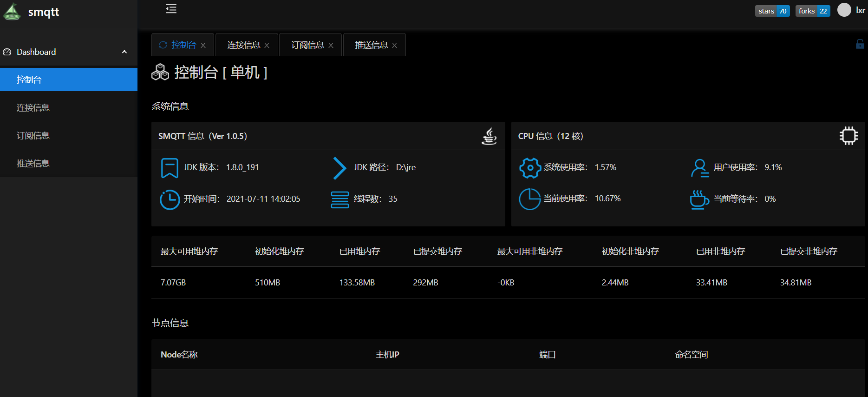Collapse the Dashboard menu chevron
Viewport: 868px width, 397px height.
124,52
